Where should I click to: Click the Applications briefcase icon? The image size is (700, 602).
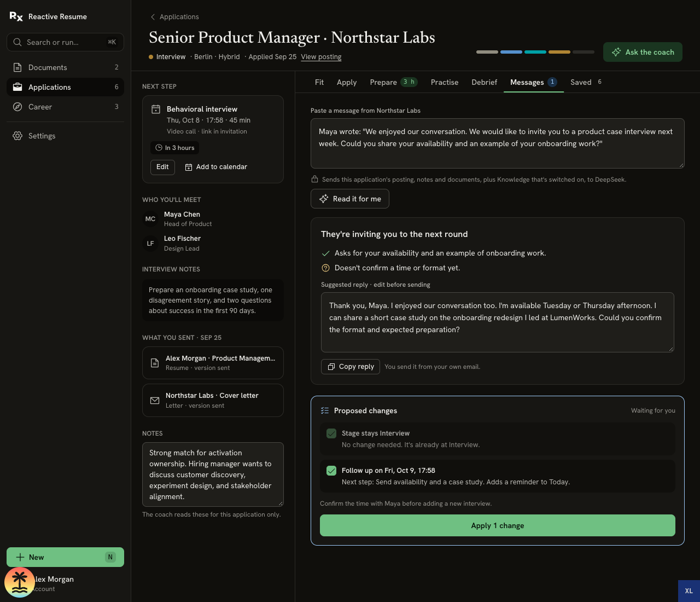(x=17, y=87)
